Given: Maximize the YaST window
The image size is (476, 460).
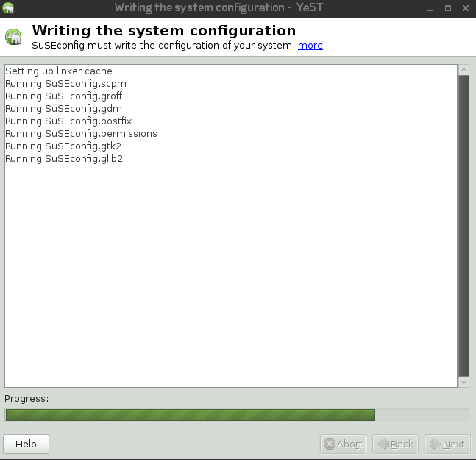Looking at the screenshot, I should coord(448,8).
